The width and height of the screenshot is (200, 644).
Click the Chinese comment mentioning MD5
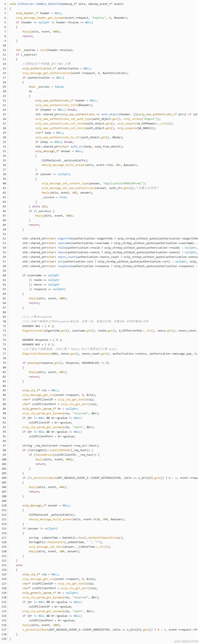tap(46, 64)
